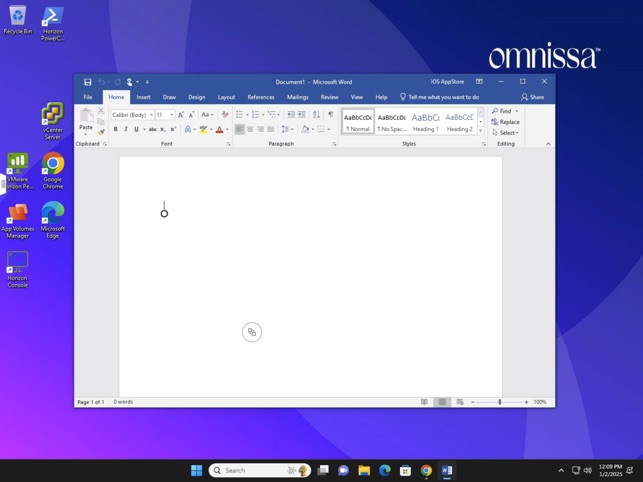643x482 pixels.
Task: Click the Decrease Indent icon
Action: click(x=291, y=114)
